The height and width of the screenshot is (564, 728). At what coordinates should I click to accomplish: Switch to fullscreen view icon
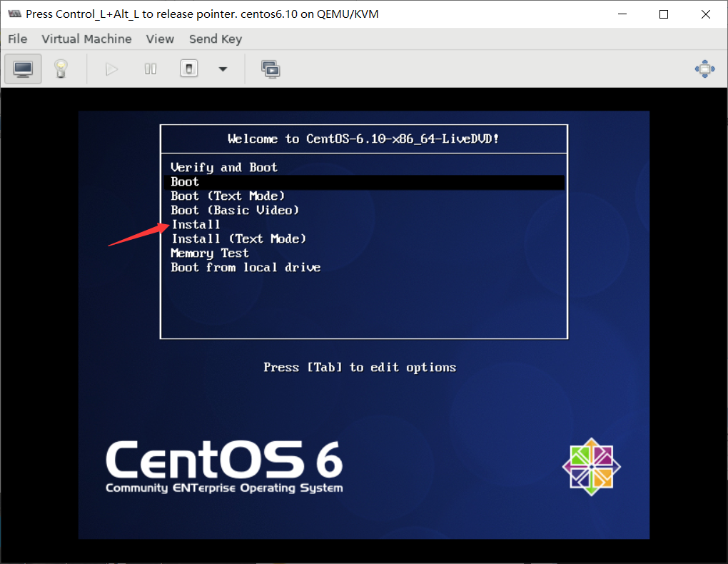click(x=704, y=69)
